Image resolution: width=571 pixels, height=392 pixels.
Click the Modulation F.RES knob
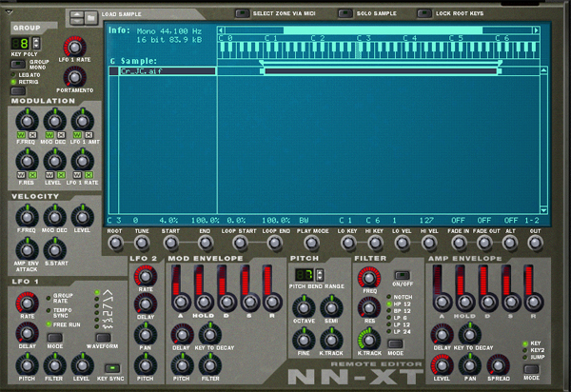(27, 161)
